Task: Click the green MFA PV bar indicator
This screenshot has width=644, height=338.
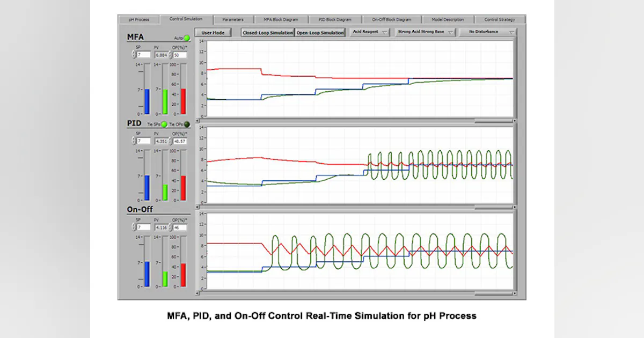Action: click(165, 89)
